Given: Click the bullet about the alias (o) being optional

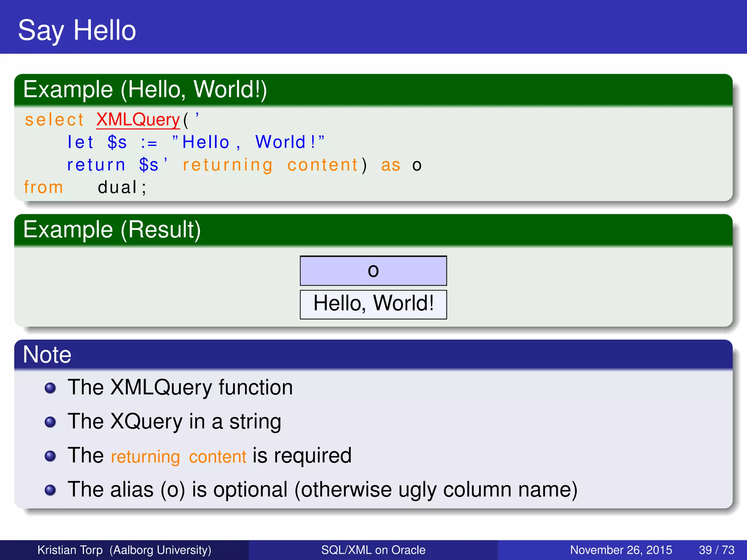Looking at the screenshot, I should pyautogui.click(x=322, y=490).
